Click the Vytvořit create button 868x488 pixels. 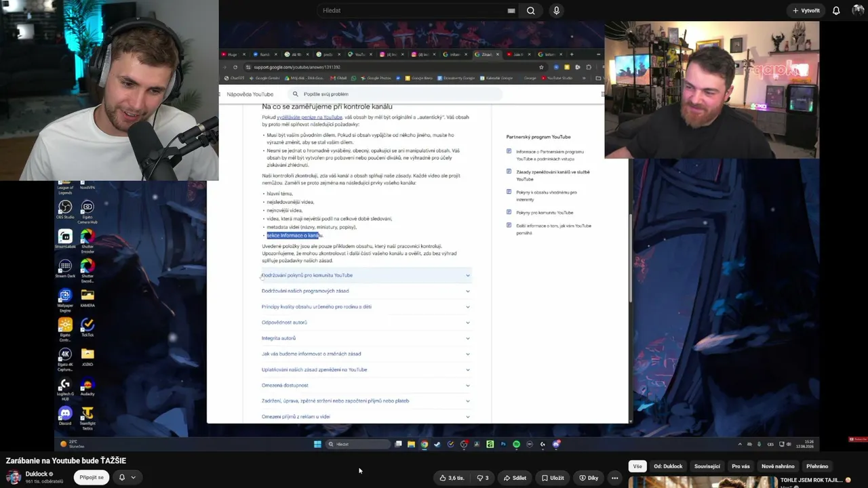806,11
